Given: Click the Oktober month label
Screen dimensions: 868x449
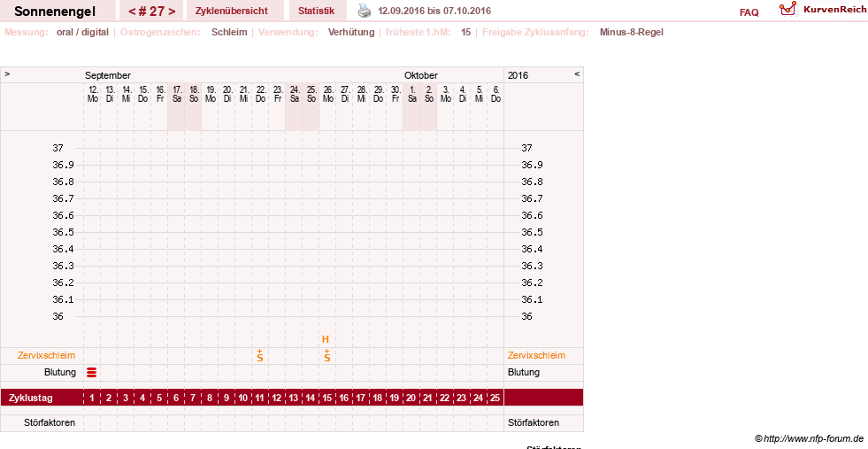Looking at the screenshot, I should (420, 75).
